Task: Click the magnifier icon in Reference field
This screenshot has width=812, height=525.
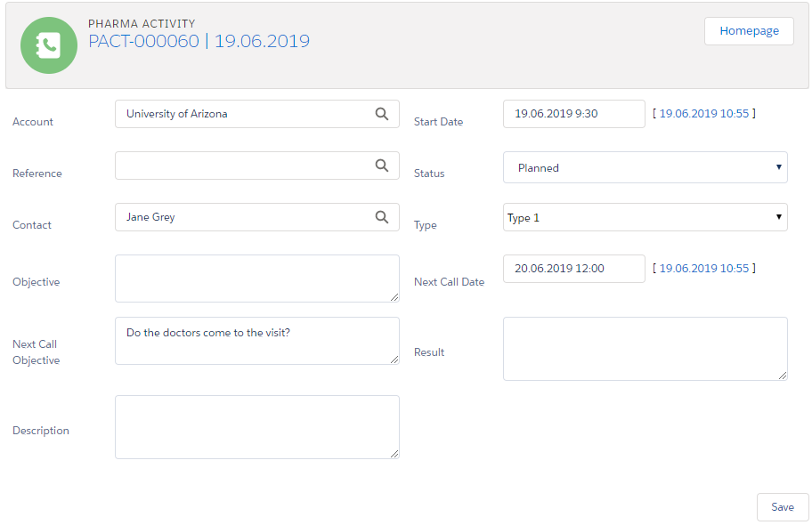Action: [381, 166]
